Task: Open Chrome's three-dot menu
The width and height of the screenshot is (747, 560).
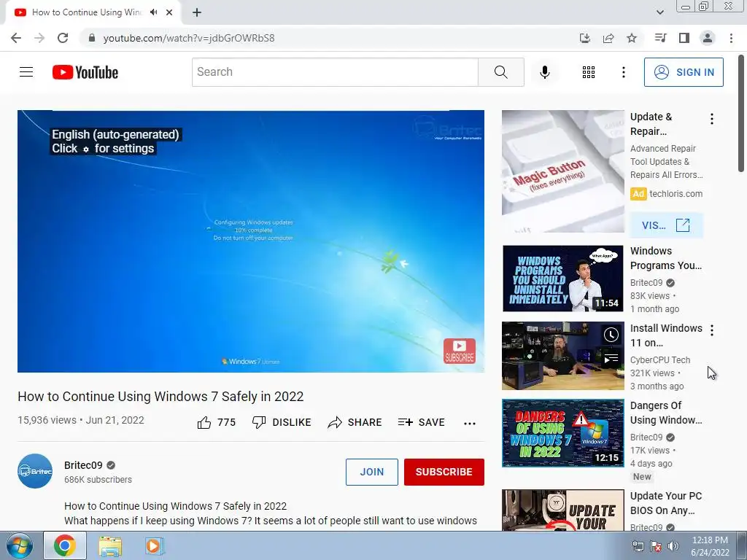Action: [731, 38]
